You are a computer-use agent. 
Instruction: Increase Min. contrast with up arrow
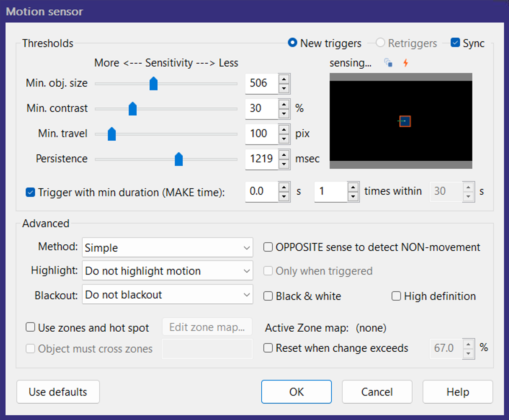point(284,104)
